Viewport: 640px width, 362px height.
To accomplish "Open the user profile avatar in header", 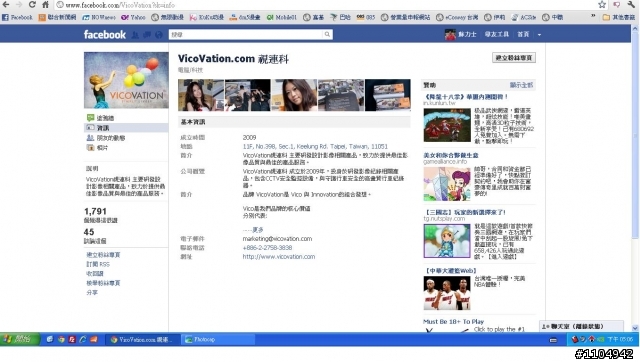I will (x=450, y=35).
